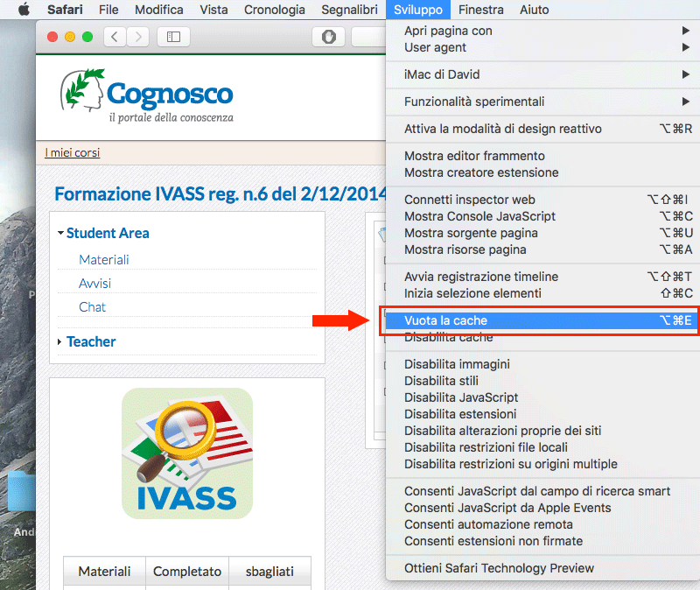The image size is (700, 590).
Task: Select Mostra sorgente pagina
Action: click(x=542, y=233)
